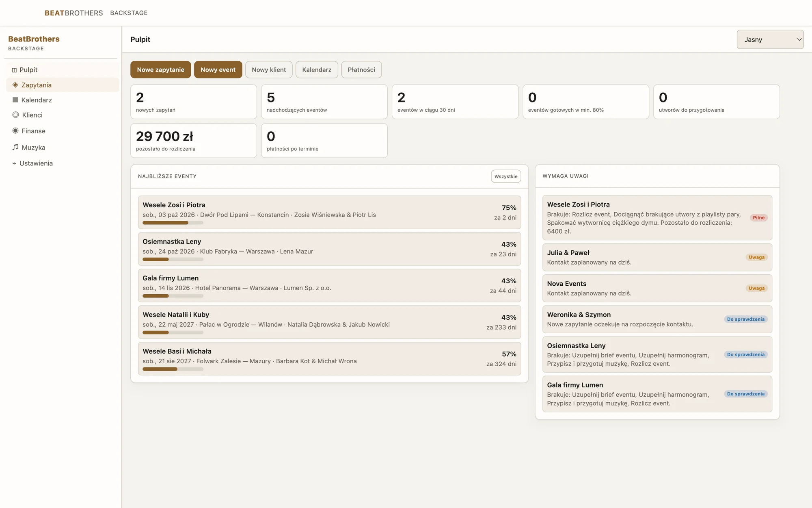Open Finanse section in the sidebar
The width and height of the screenshot is (812, 508).
tap(63, 131)
